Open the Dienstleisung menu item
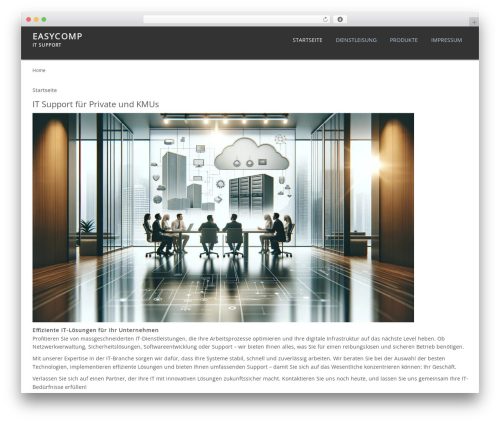Screen dimensions: 500x423 pos(356,40)
